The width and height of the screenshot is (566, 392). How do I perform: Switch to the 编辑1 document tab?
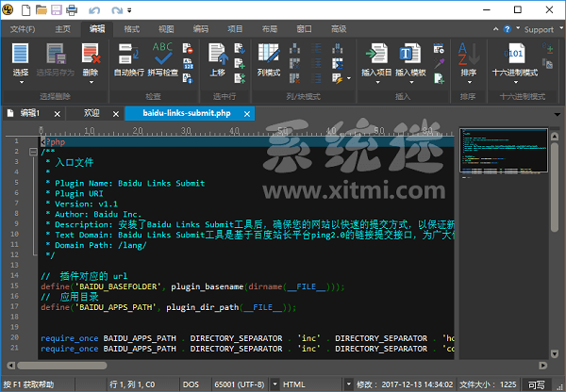29,113
